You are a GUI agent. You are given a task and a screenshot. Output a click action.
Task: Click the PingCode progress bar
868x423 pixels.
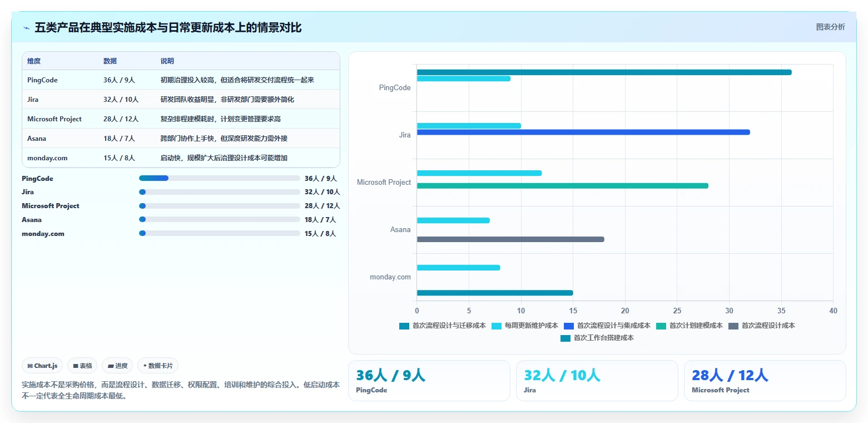pyautogui.click(x=220, y=178)
